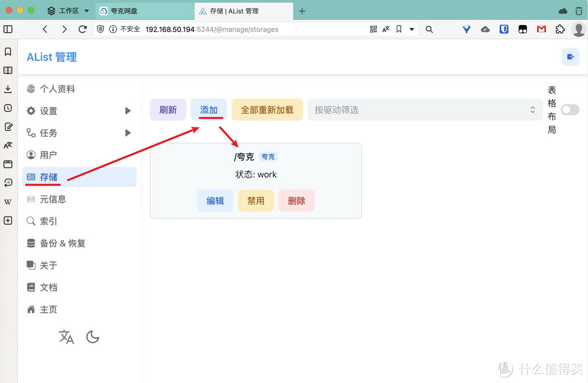
Task: Click the browser reload button
Action: click(83, 29)
